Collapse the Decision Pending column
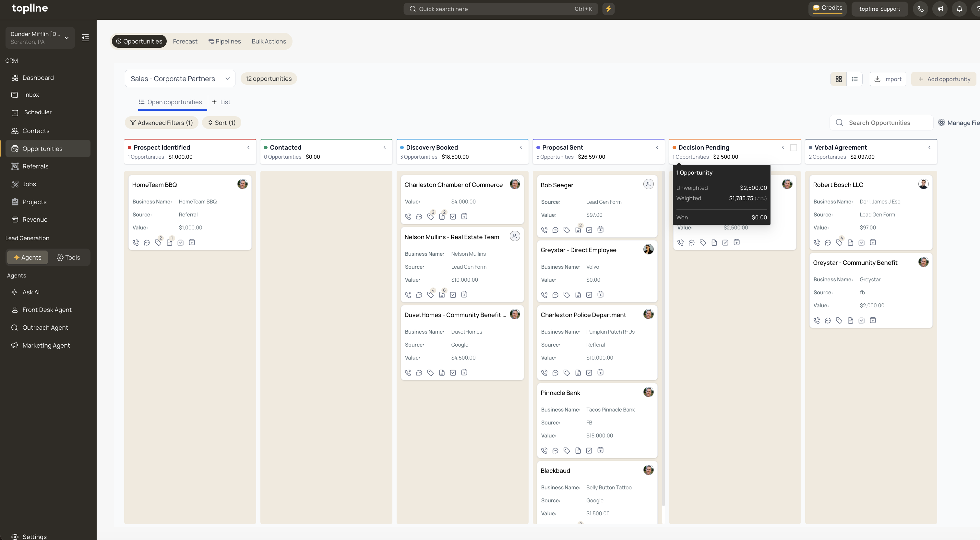Image resolution: width=980 pixels, height=540 pixels. [783, 148]
